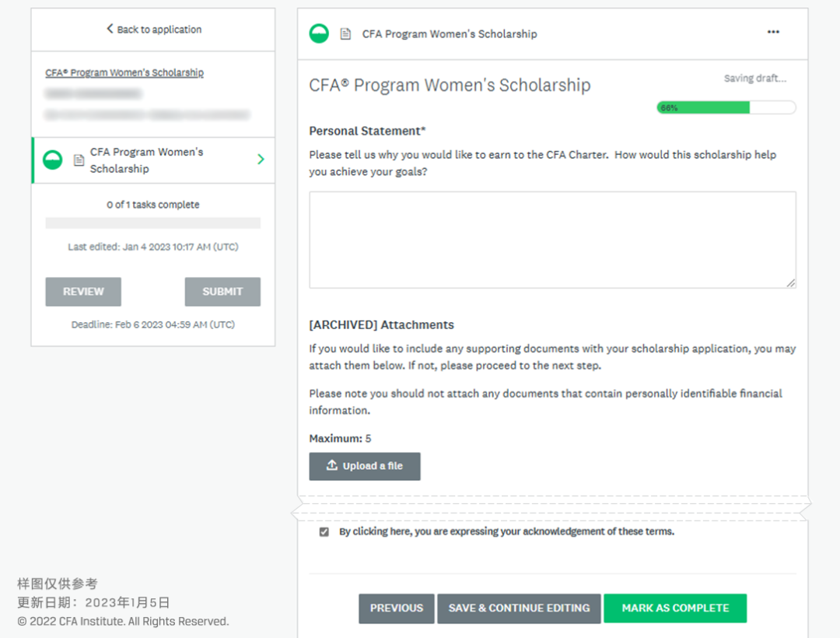Viewport: 840px width, 638px height.
Task: Click the 'Deadline: Feb 6 2023' text
Action: click(152, 324)
